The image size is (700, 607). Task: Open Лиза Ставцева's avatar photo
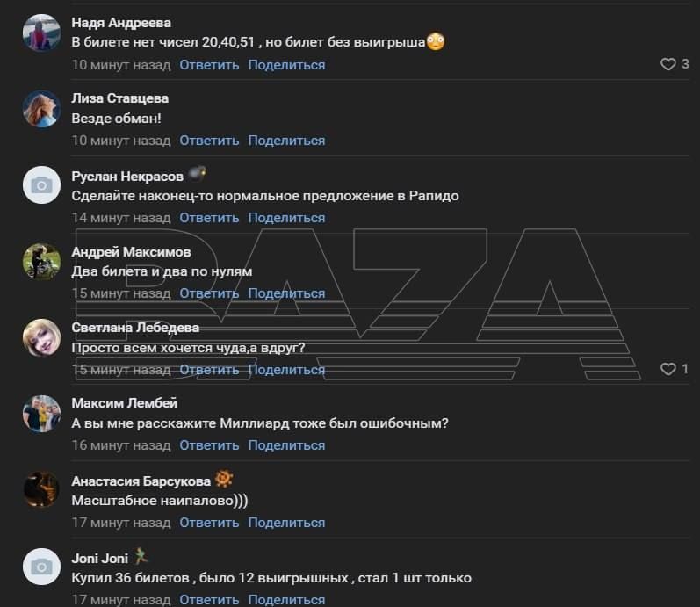(x=41, y=110)
